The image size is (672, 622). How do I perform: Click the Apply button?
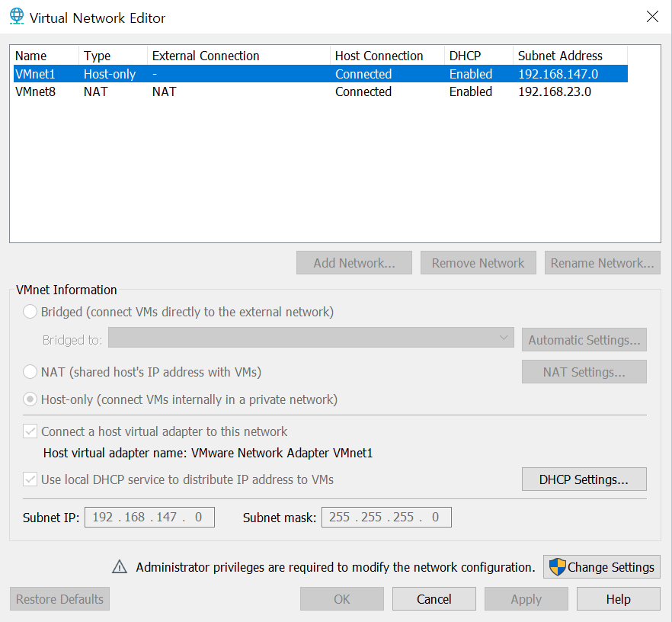coord(526,599)
